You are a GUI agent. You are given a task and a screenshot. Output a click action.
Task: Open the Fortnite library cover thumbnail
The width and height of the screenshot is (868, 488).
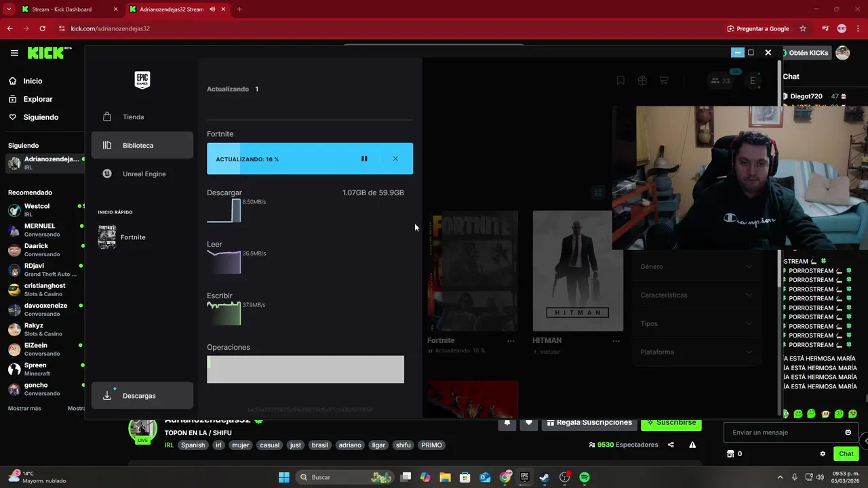473,270
